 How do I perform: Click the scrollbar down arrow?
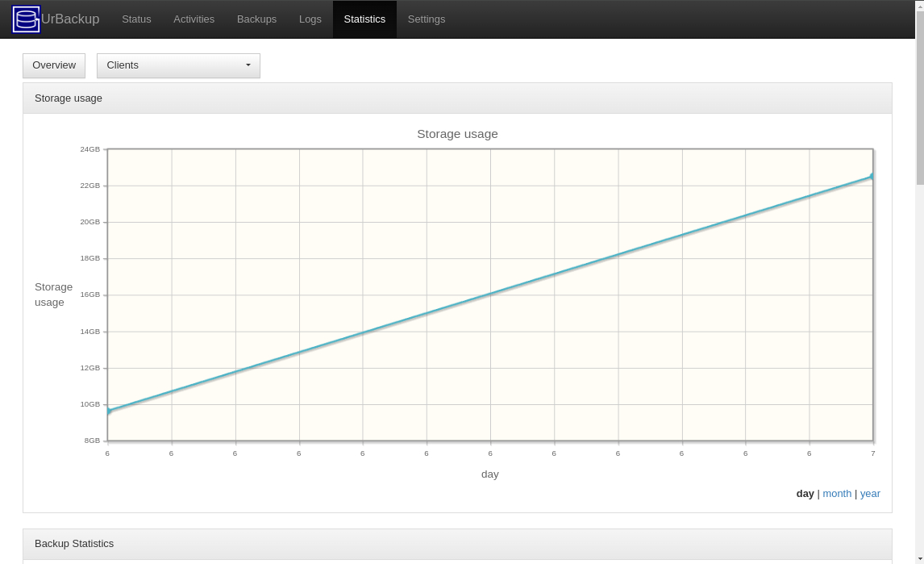pos(920,558)
